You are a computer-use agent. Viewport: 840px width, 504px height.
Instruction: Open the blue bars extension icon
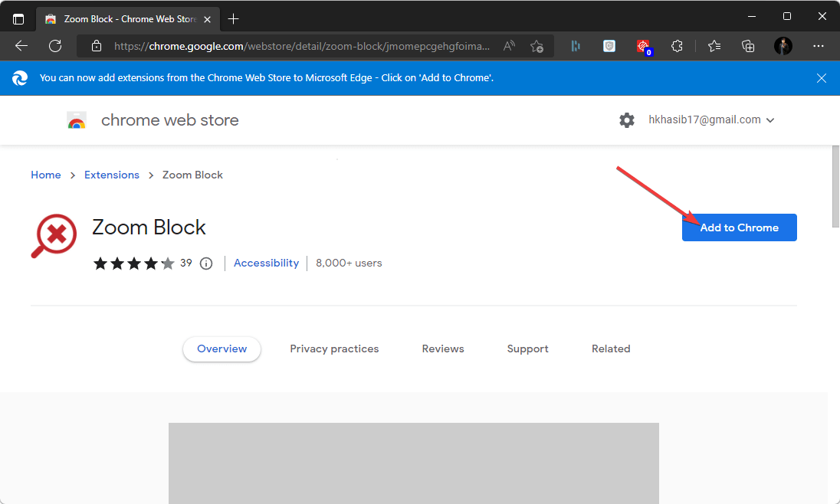tap(576, 46)
